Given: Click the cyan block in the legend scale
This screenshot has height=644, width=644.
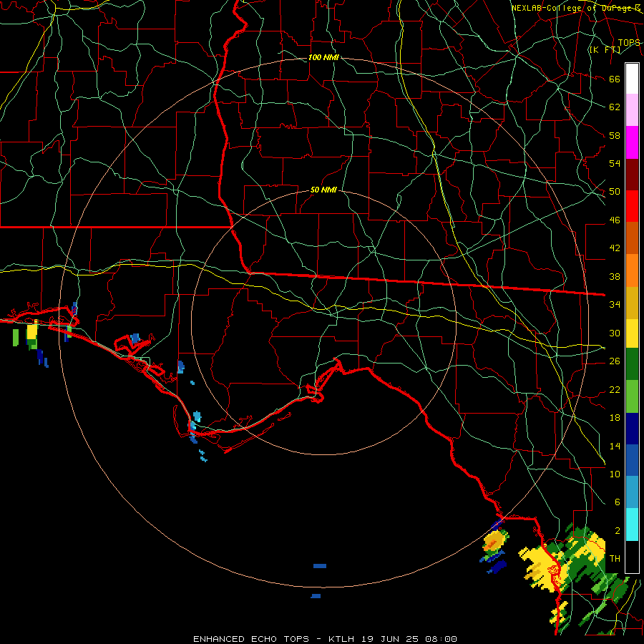Looking at the screenshot, I should [632, 525].
